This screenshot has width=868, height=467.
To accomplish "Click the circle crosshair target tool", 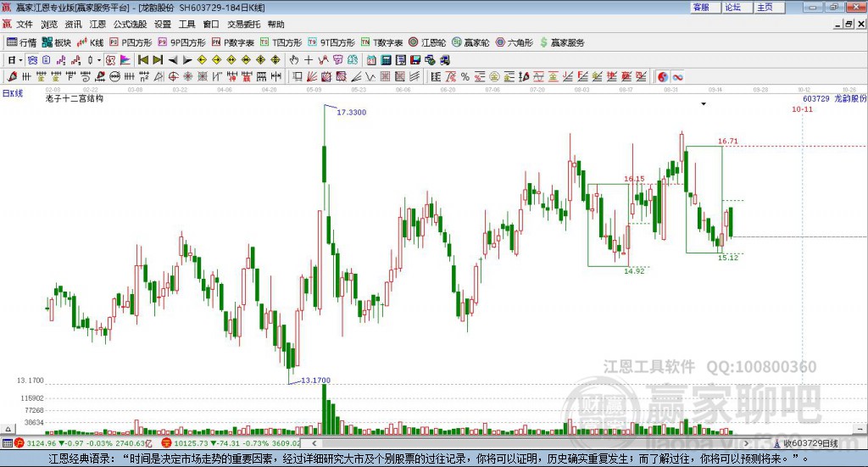I will 173,77.
